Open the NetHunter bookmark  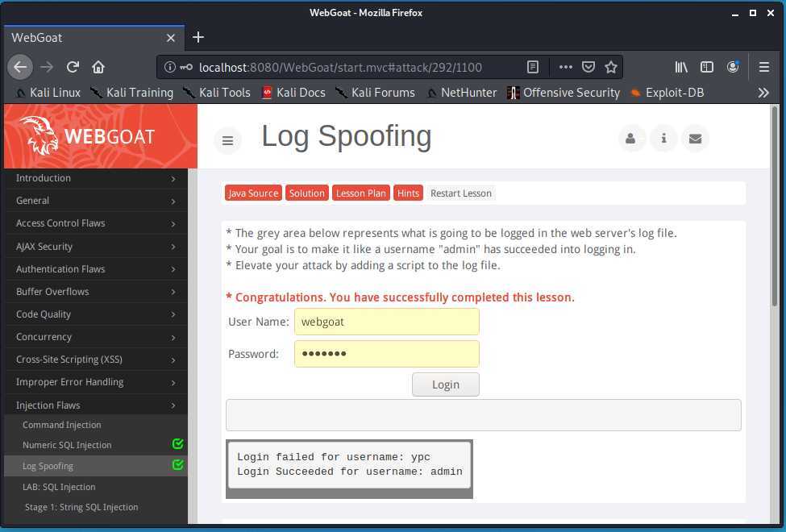click(x=462, y=93)
